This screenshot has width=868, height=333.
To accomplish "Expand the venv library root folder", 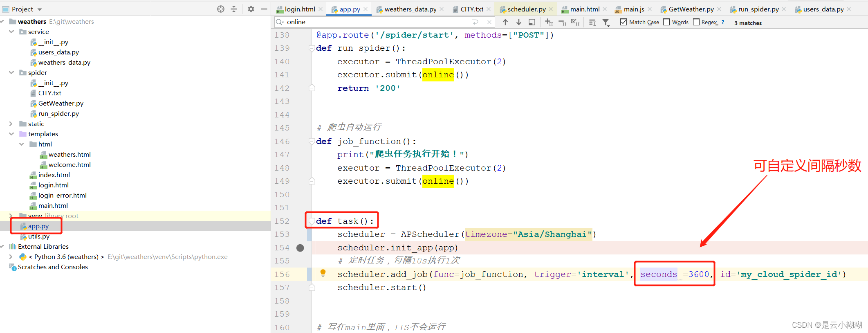I will pos(11,216).
